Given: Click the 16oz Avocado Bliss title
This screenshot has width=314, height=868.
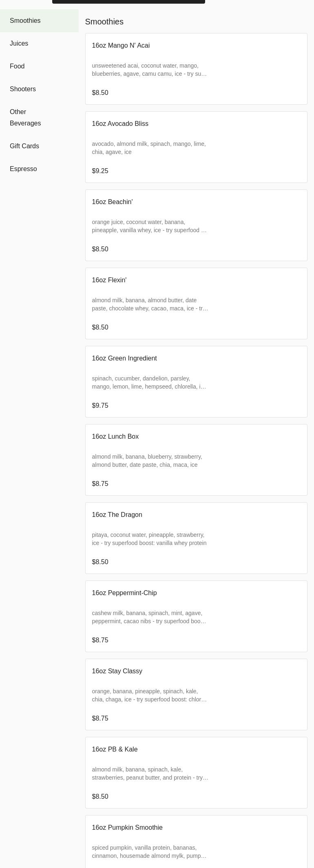Looking at the screenshot, I should pos(120,124).
